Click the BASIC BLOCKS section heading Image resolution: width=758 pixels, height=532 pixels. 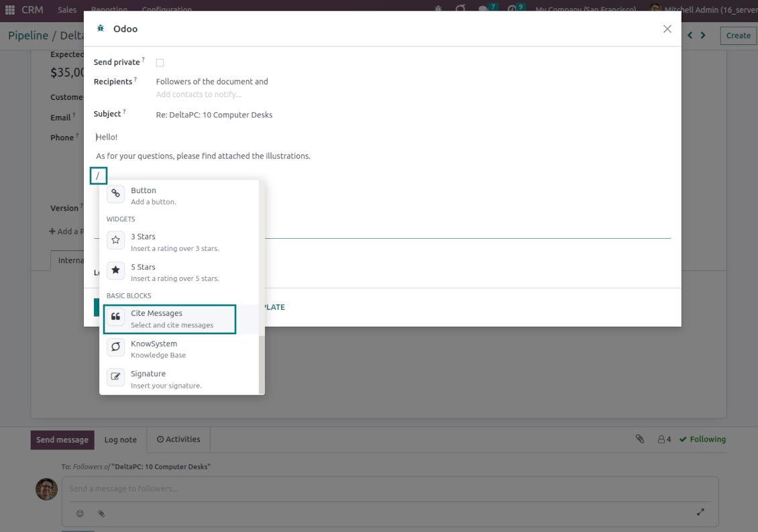tap(129, 295)
